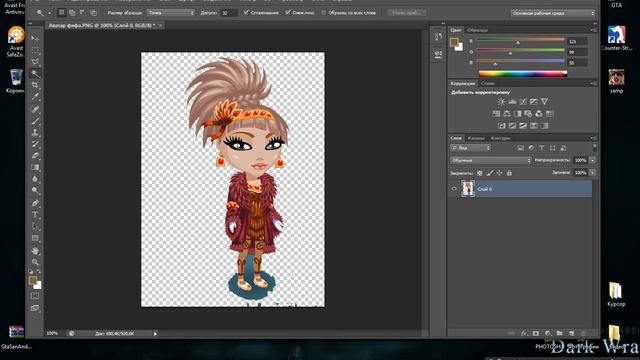This screenshot has height=360, width=640.
Task: Select the Rectangular Marquee tool
Action: click(36, 50)
